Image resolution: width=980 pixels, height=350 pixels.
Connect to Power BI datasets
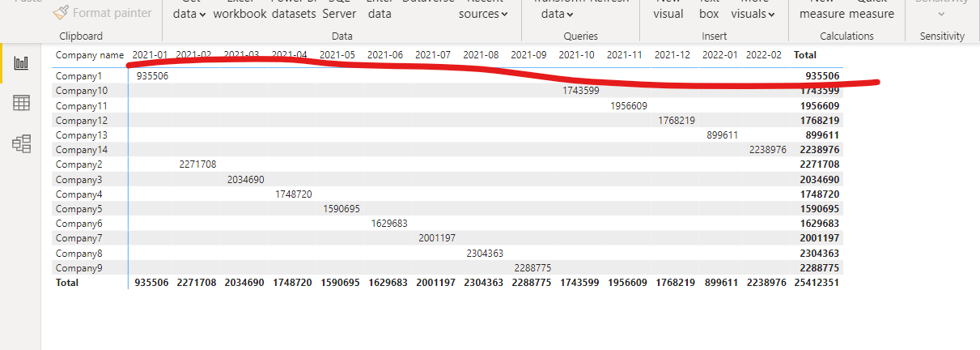pyautogui.click(x=294, y=10)
